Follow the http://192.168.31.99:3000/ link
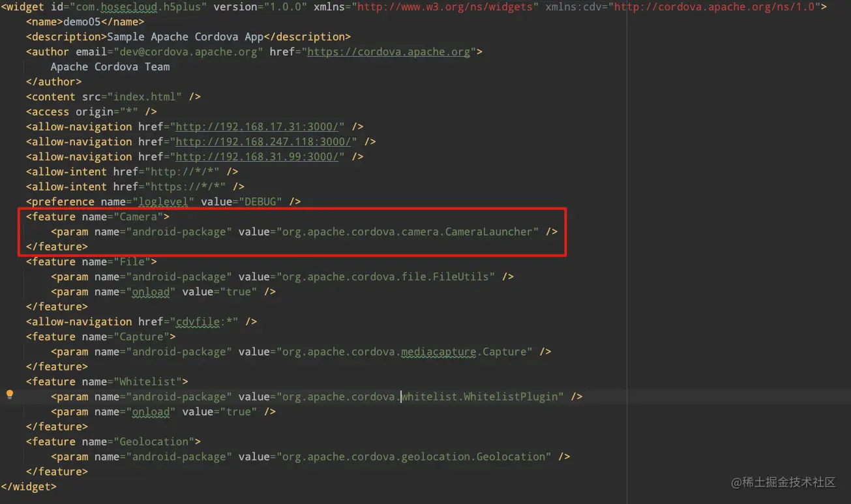The width and height of the screenshot is (851, 504). tap(257, 156)
